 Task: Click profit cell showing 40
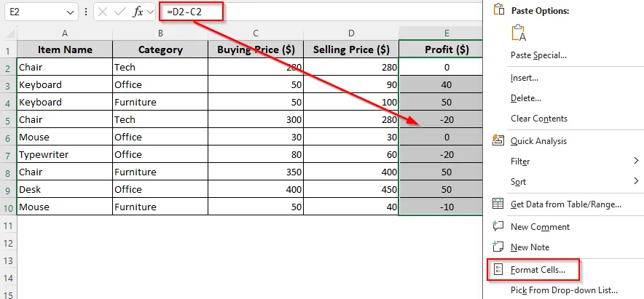(441, 84)
